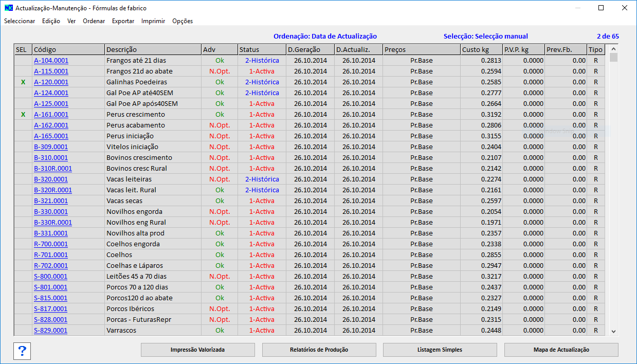The width and height of the screenshot is (637, 364).
Task: Open formula S-817.0001 link
Action: point(51,309)
